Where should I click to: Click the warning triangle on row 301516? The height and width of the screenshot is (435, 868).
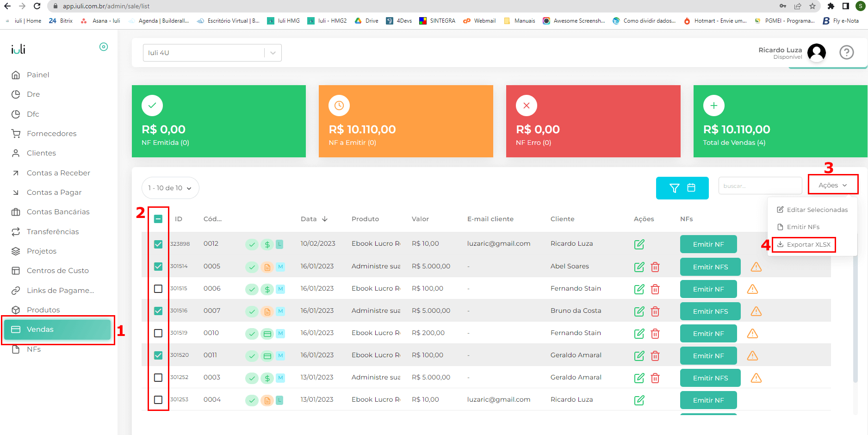tap(756, 311)
